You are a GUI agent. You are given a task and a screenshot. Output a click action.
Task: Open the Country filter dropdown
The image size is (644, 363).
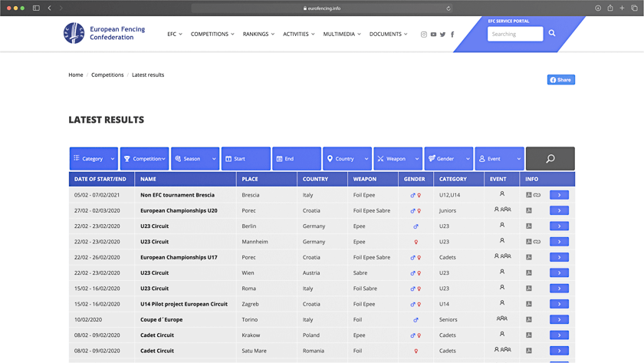pos(347,159)
